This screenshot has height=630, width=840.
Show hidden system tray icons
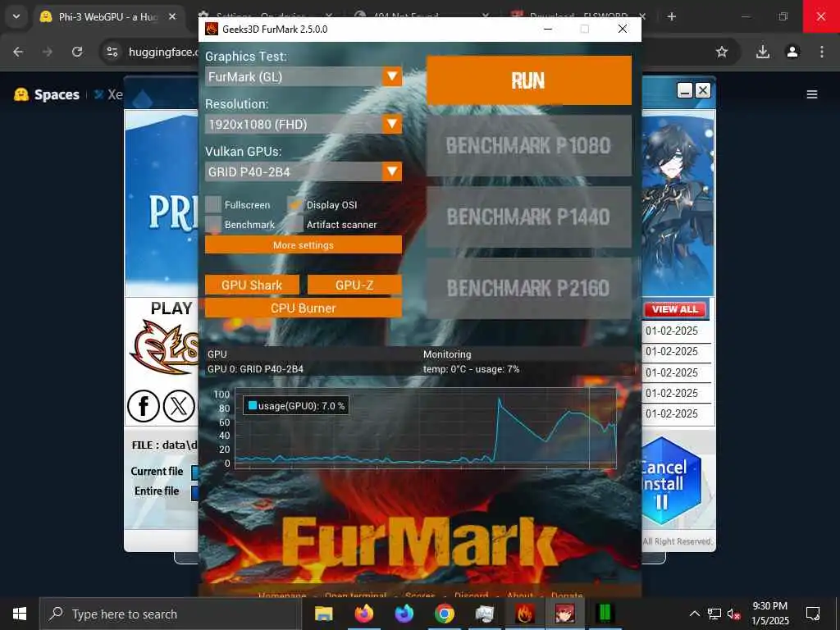coord(694,614)
